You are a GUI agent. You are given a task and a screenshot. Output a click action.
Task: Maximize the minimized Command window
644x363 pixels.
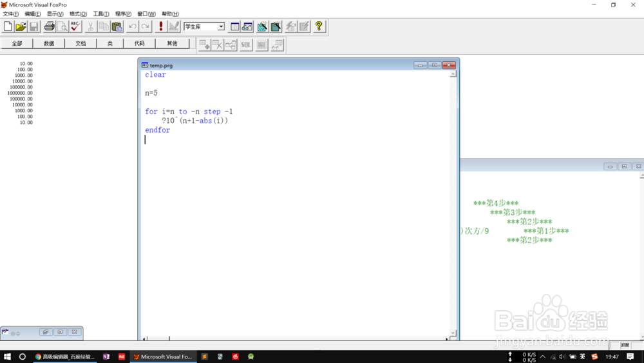point(60,332)
